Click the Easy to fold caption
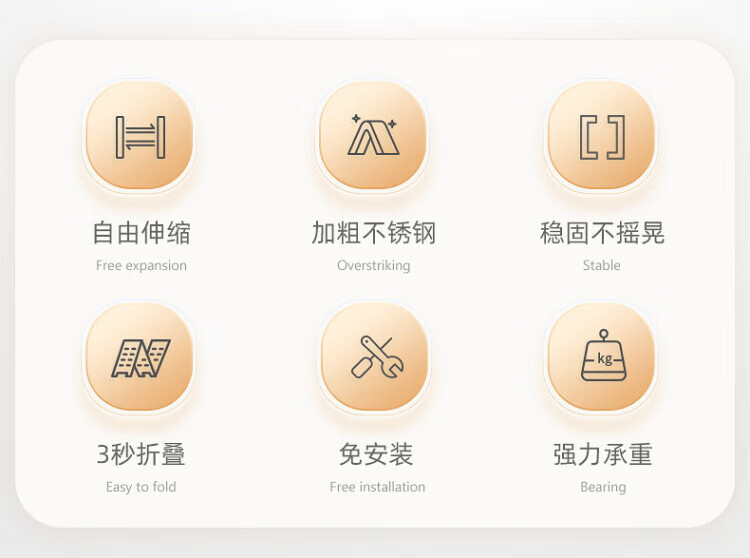 click(x=141, y=487)
